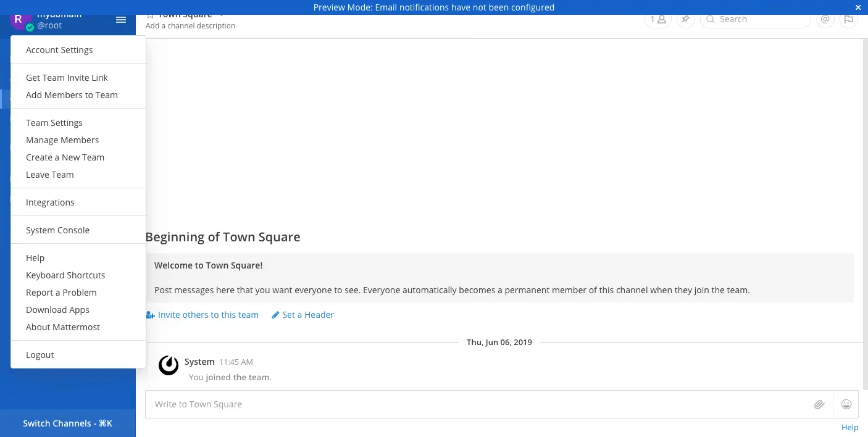Open the channel members list icon
The height and width of the screenshot is (437, 868).
[657, 19]
